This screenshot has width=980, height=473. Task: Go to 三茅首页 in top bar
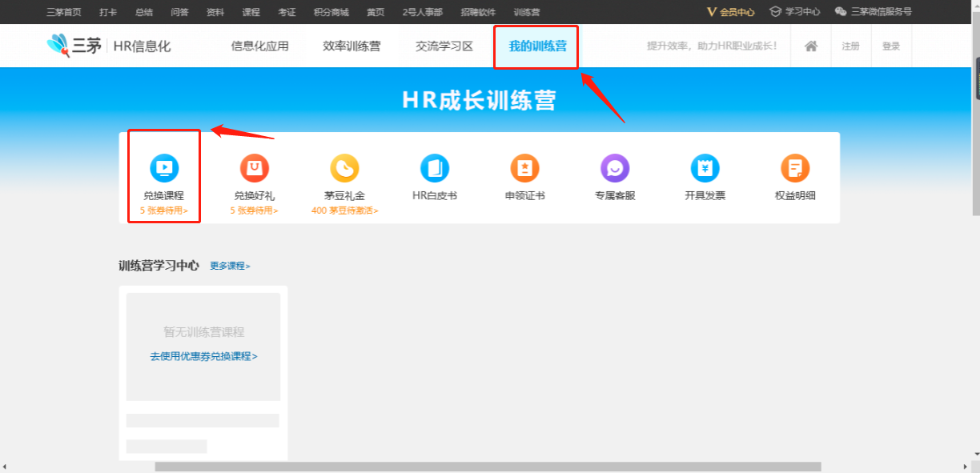[x=63, y=12]
